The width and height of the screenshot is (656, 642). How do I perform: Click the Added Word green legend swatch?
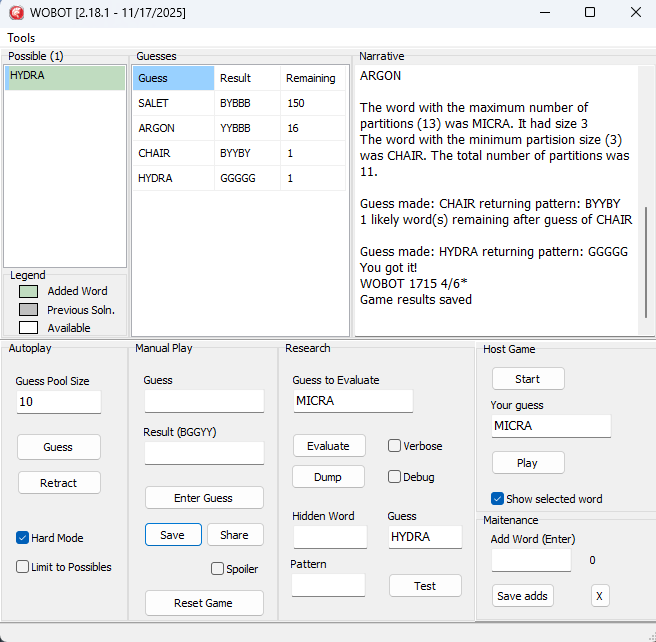[x=28, y=291]
